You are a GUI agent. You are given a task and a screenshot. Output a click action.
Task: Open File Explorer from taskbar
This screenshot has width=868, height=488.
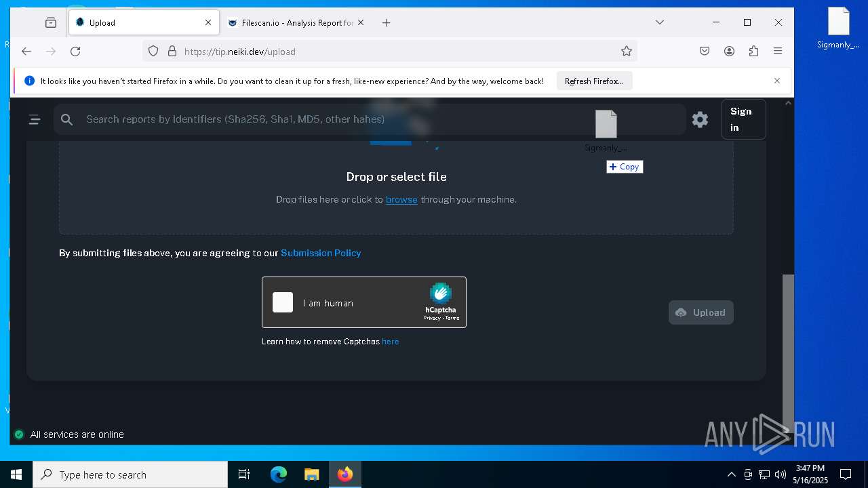coord(311,474)
